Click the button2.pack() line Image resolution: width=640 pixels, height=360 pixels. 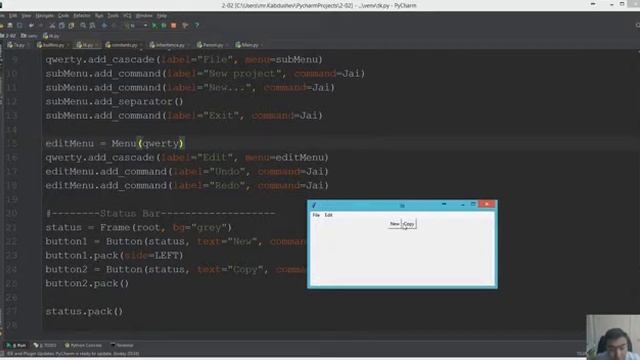point(87,284)
